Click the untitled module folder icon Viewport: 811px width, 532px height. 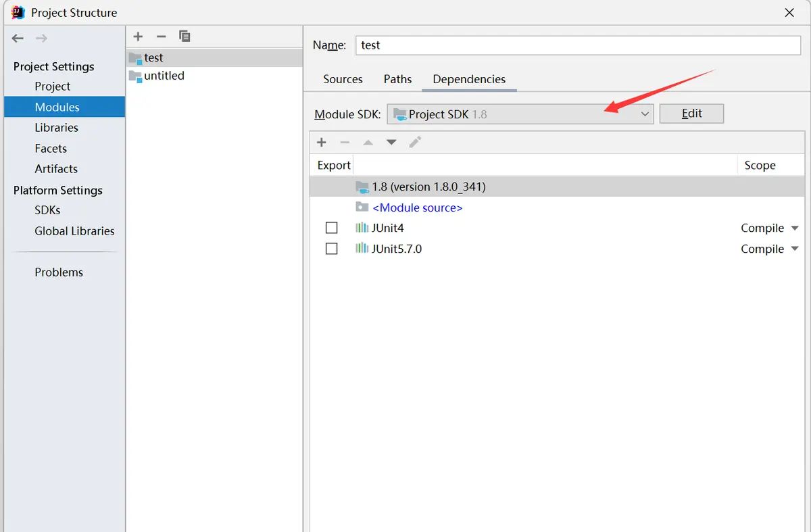click(x=135, y=76)
